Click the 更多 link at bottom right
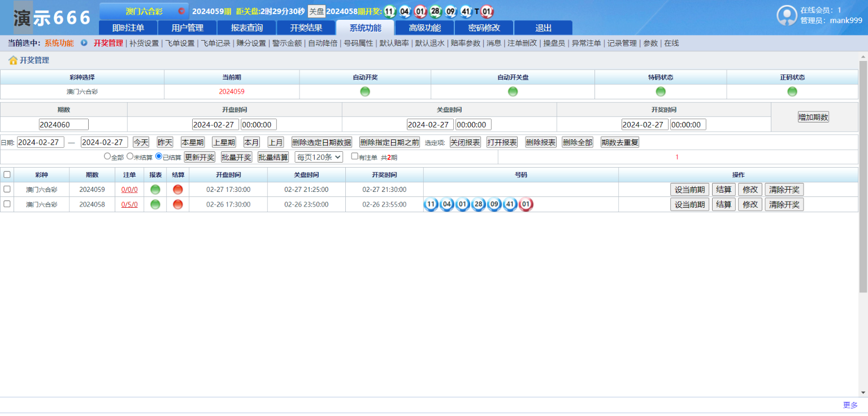Image resolution: width=868 pixels, height=416 pixels. point(850,405)
